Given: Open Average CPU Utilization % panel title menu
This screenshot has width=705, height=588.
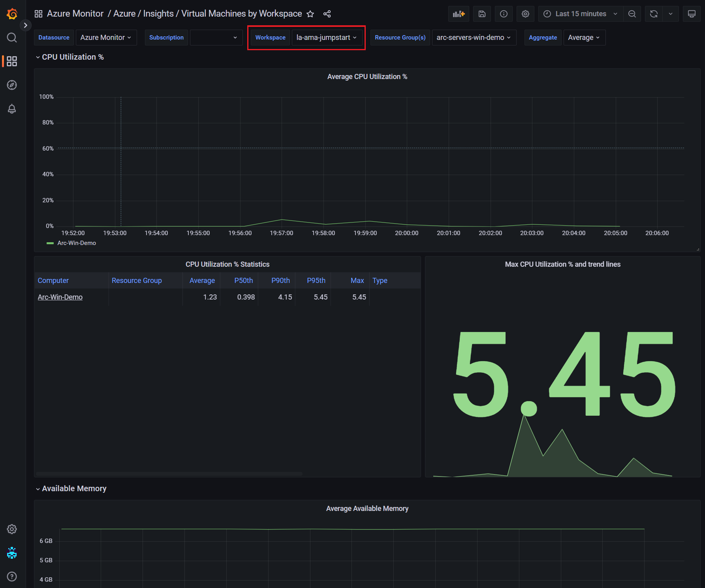Looking at the screenshot, I should (x=367, y=77).
